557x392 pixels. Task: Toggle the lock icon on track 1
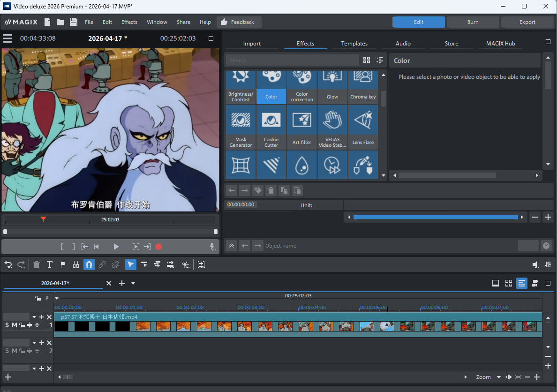[x=22, y=325]
